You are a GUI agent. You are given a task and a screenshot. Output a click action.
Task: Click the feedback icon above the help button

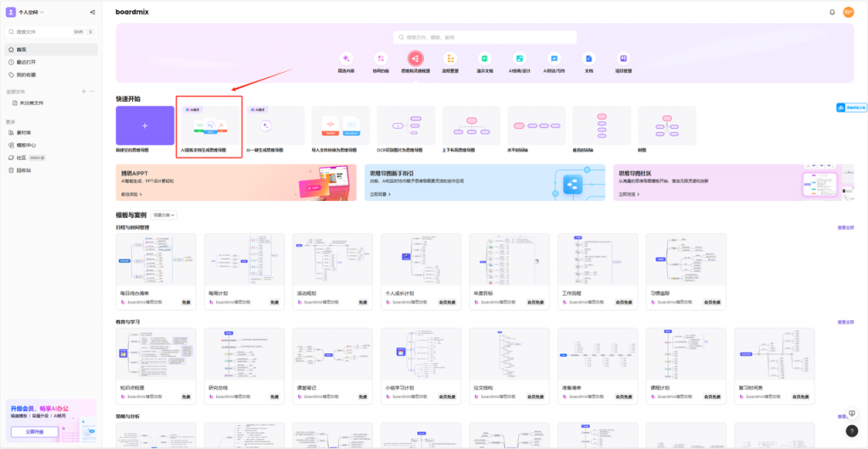[x=851, y=413]
